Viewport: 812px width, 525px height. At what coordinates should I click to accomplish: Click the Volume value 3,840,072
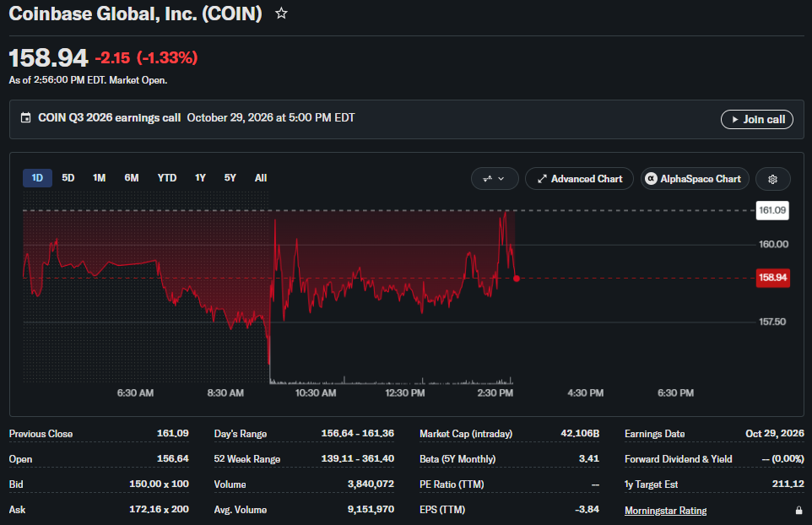(x=371, y=484)
